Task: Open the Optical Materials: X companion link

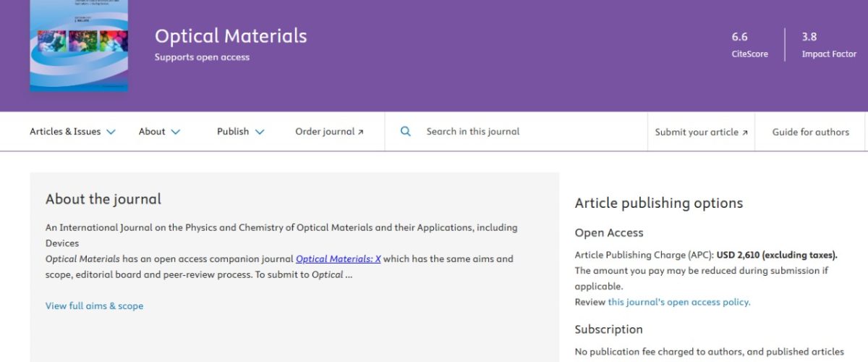Action: coord(339,258)
